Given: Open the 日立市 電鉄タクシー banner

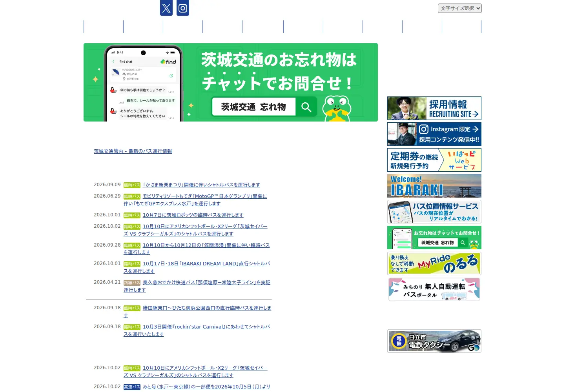Looking at the screenshot, I should [434, 341].
